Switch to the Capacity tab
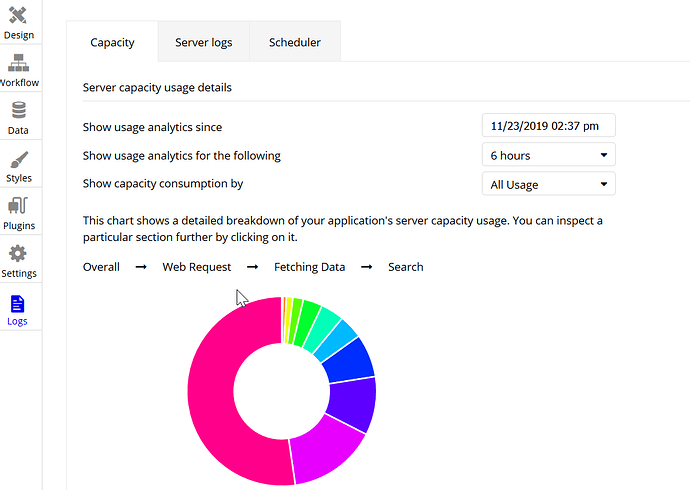690x490 pixels. pos(113,43)
